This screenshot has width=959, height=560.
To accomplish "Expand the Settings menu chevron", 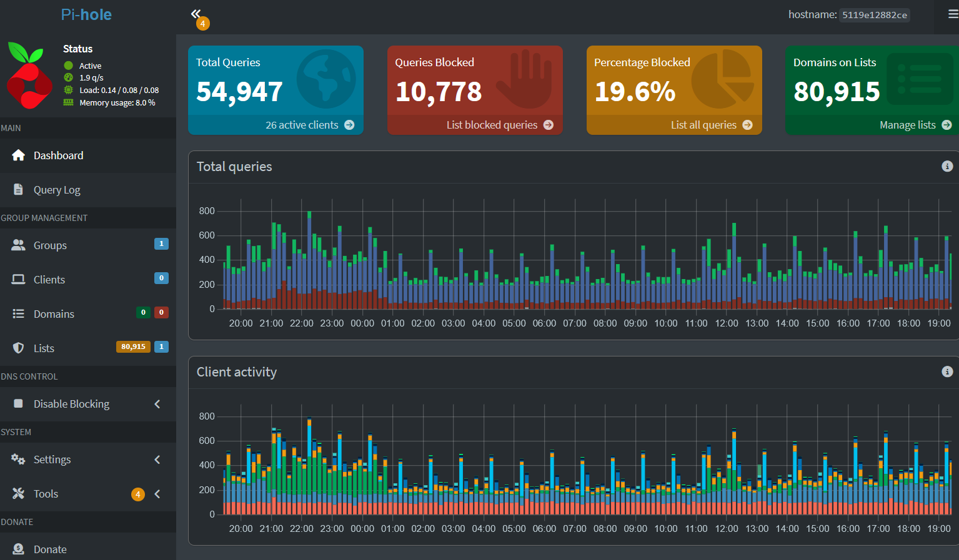I will coord(157,459).
